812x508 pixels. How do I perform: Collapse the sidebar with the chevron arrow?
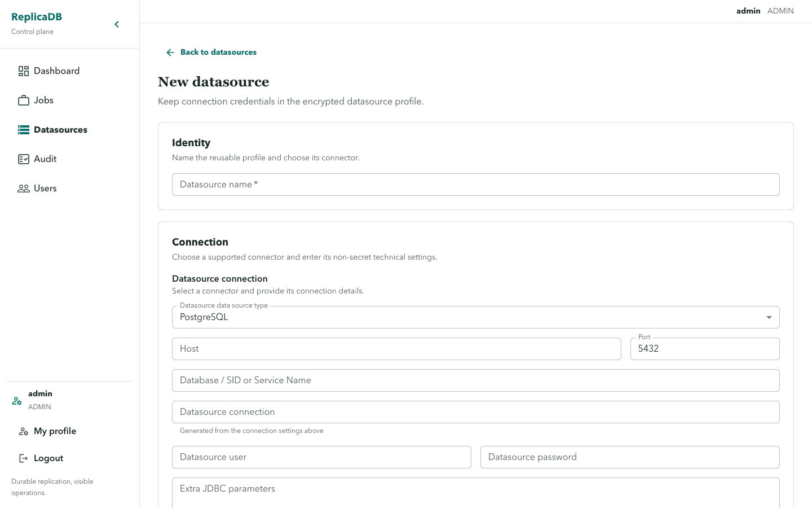coord(117,24)
